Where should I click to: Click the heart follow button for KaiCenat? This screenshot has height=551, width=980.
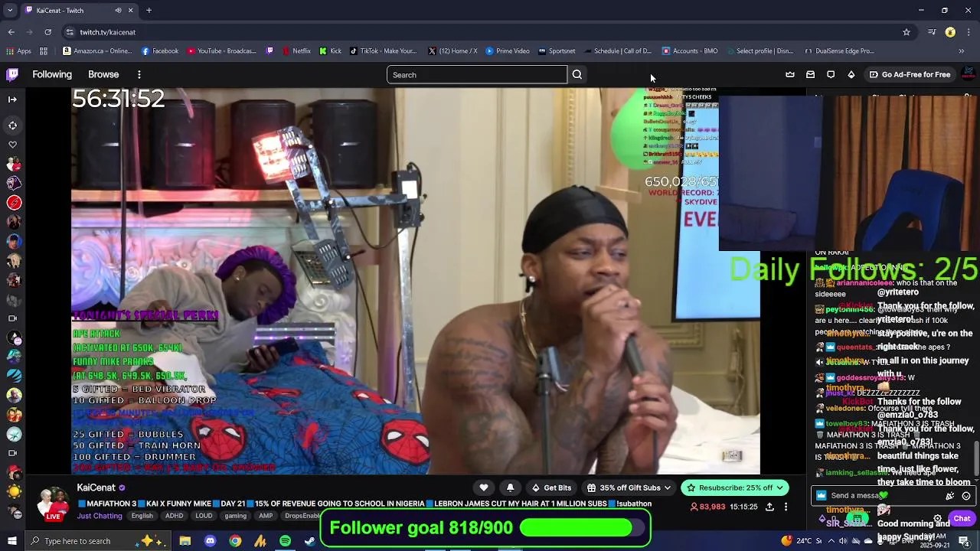[x=484, y=488]
